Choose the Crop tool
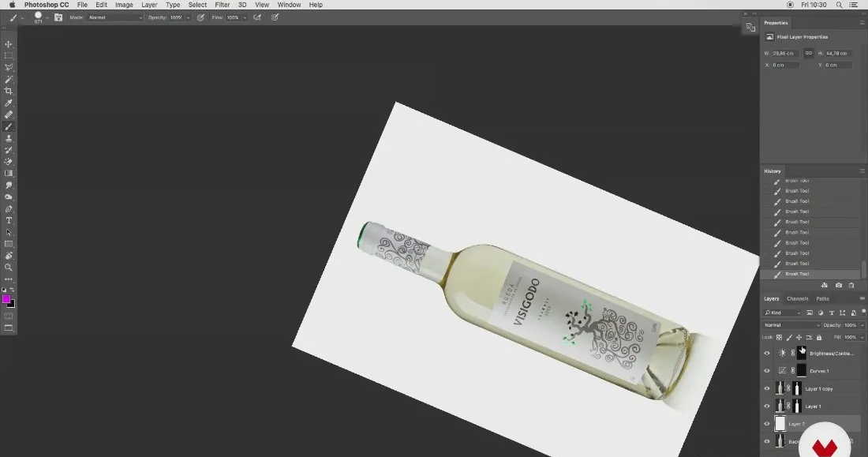The image size is (868, 457). click(x=9, y=91)
